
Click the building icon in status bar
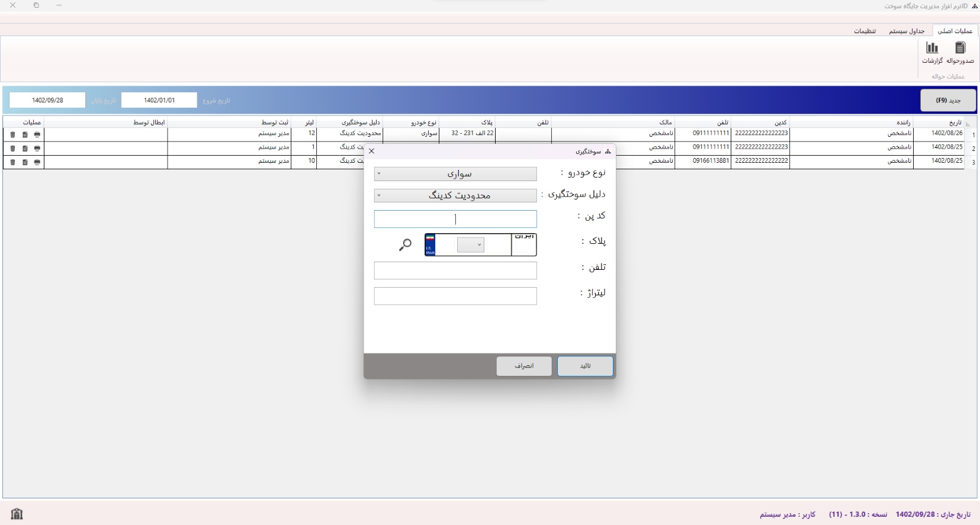tap(17, 514)
